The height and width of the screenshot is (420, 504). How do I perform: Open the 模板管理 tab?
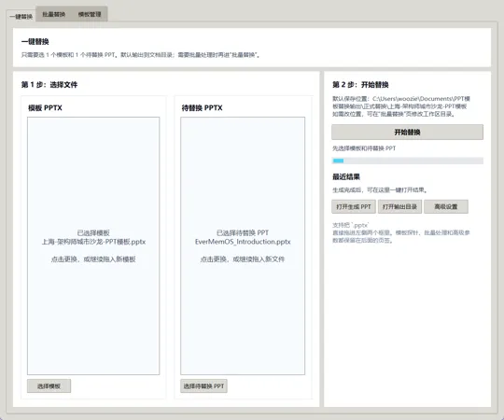tap(90, 14)
